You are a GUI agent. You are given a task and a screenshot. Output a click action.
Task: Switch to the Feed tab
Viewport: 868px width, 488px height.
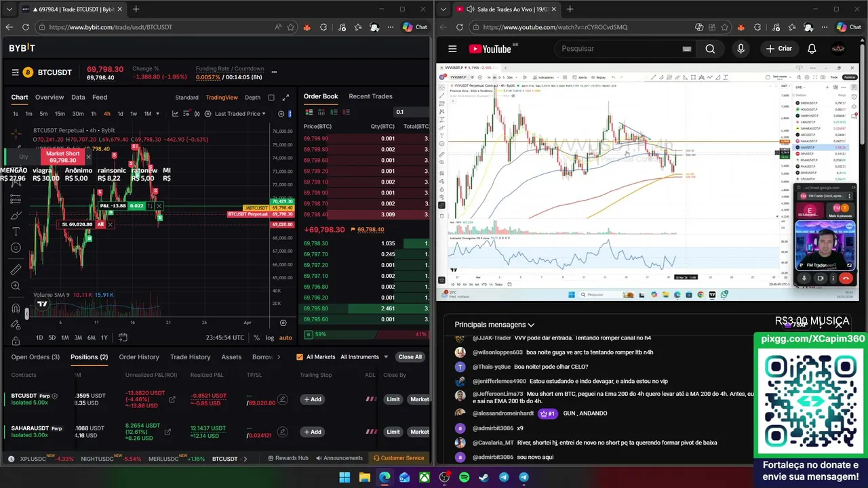(100, 98)
